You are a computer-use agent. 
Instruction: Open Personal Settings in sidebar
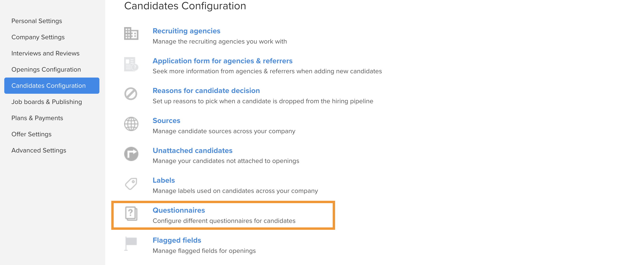tap(37, 21)
